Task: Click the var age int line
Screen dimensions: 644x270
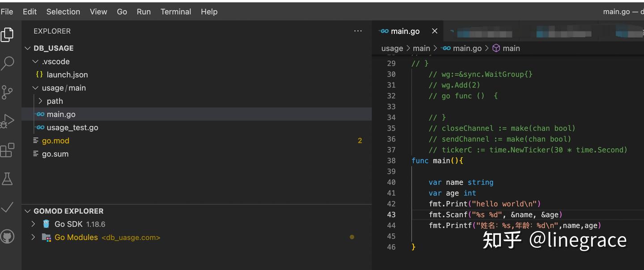Action: pyautogui.click(x=452, y=193)
